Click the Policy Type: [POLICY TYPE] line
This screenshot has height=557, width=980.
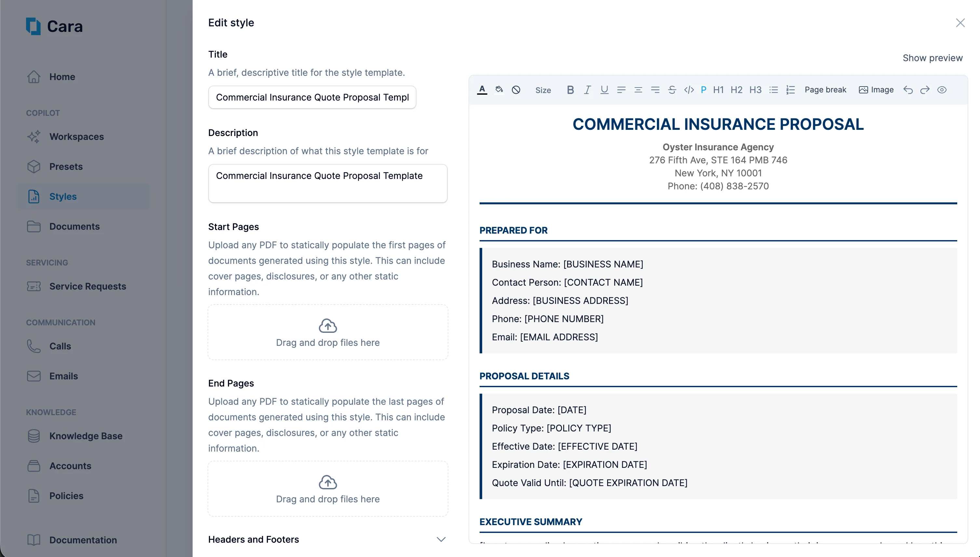click(x=551, y=428)
